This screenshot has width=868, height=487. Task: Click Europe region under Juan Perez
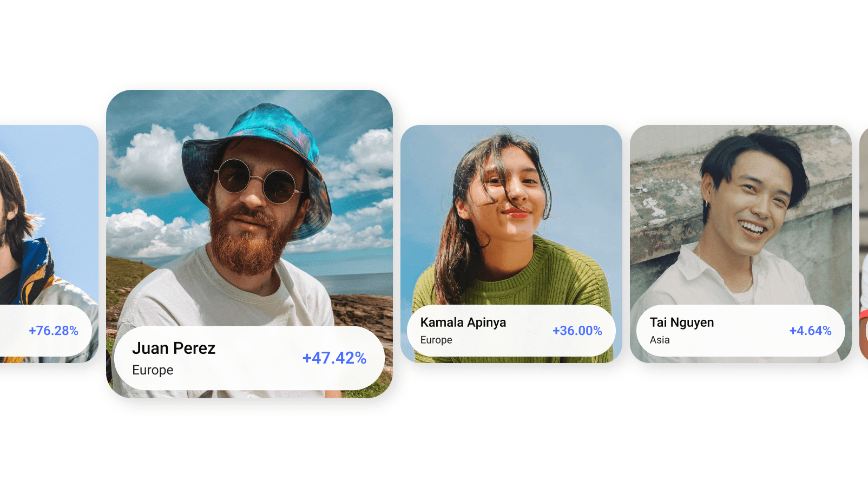coord(153,370)
